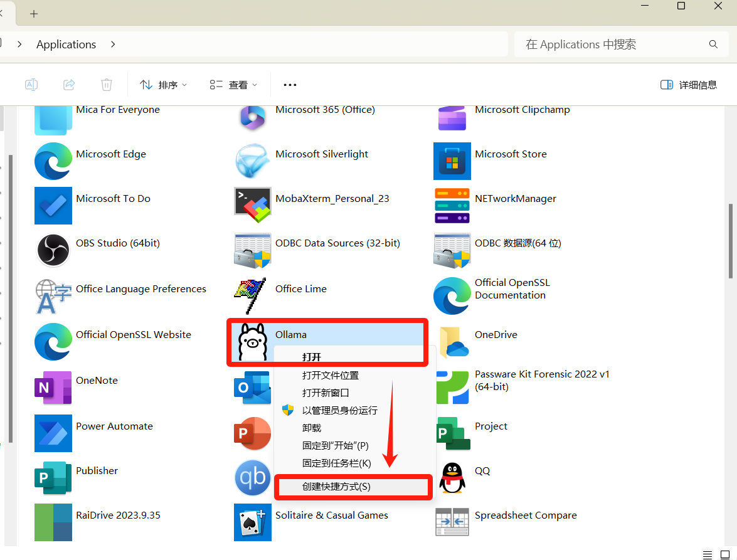Click the Passware Kit Forensic icon

point(452,387)
